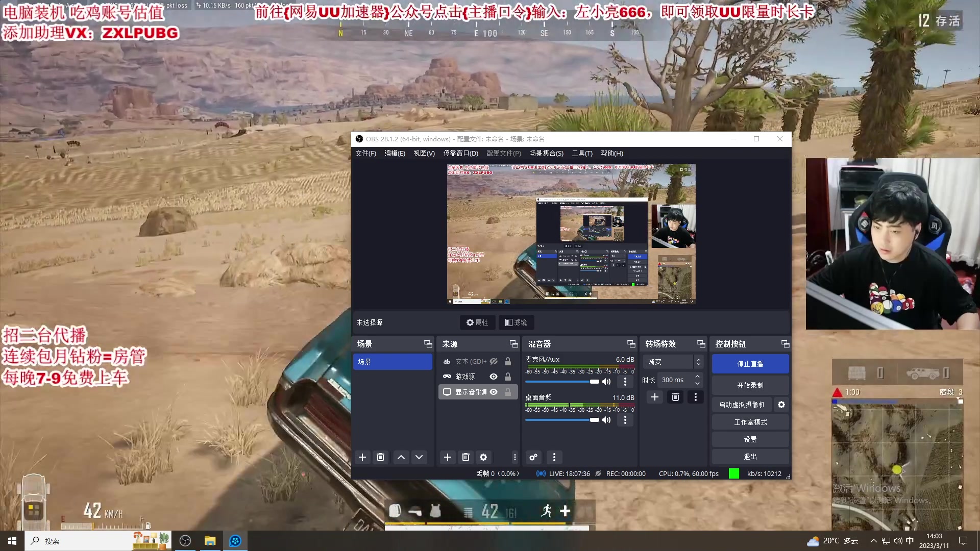Mute the 桌面音频 audio channel
The width and height of the screenshot is (980, 551).
point(606,420)
